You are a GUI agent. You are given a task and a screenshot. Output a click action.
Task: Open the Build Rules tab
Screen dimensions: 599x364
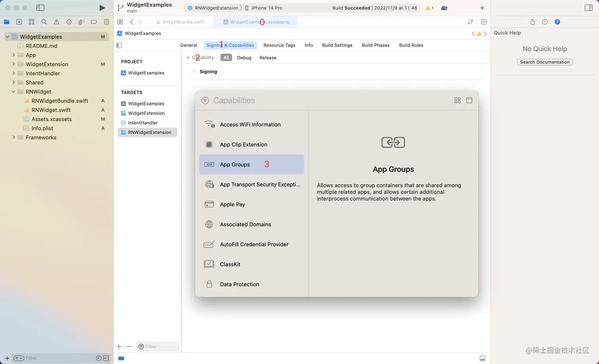pos(411,45)
